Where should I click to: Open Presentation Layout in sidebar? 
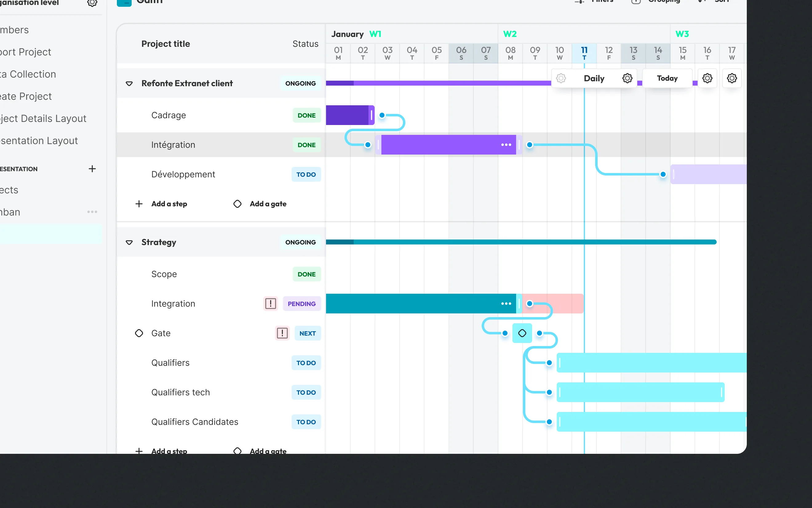(x=39, y=141)
